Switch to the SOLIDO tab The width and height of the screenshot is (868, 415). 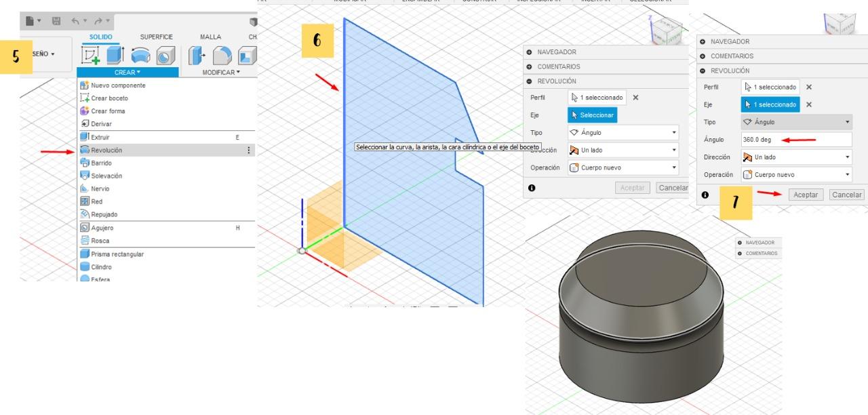pyautogui.click(x=101, y=37)
